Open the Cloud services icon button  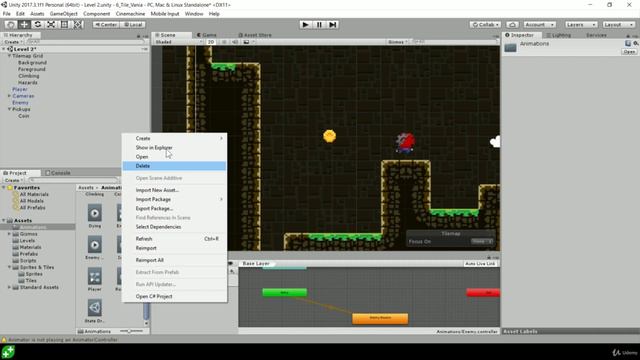point(512,24)
